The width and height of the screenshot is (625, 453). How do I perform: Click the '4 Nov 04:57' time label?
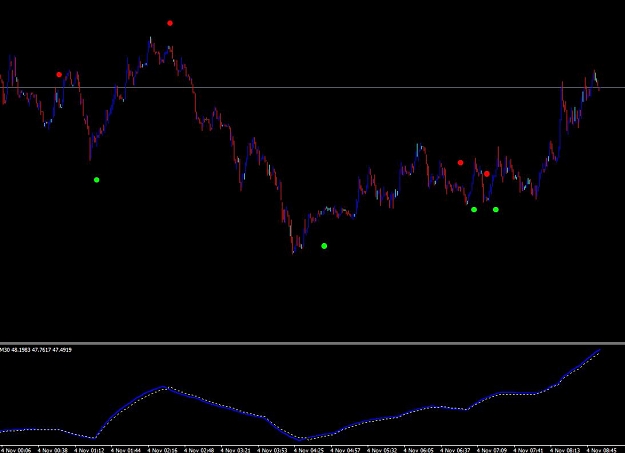pyautogui.click(x=345, y=450)
